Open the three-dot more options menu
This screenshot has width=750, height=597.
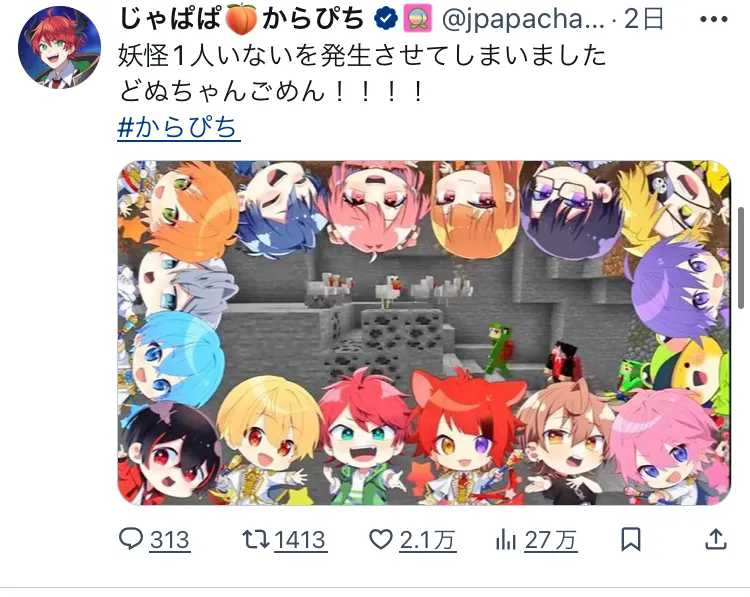[x=713, y=20]
